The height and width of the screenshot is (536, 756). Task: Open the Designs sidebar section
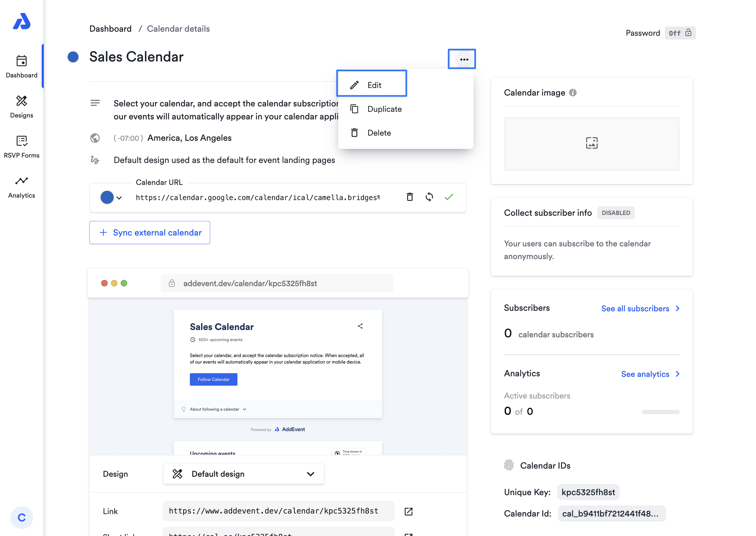click(x=21, y=107)
